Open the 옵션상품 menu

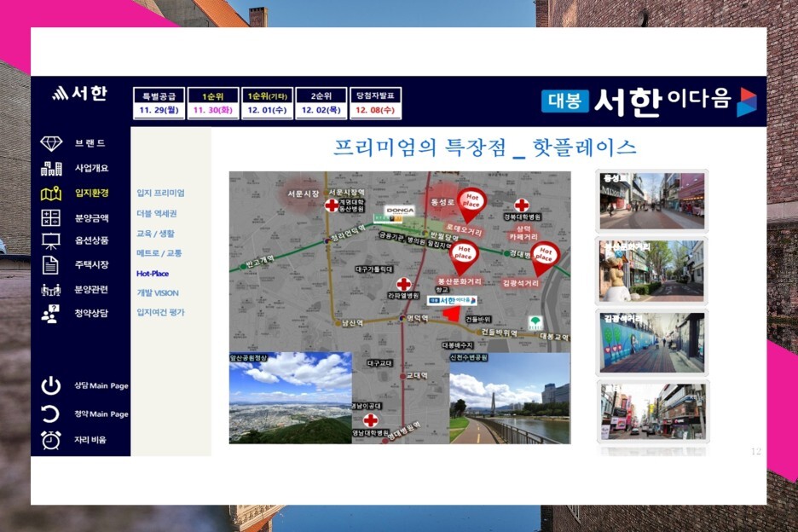tap(91, 240)
